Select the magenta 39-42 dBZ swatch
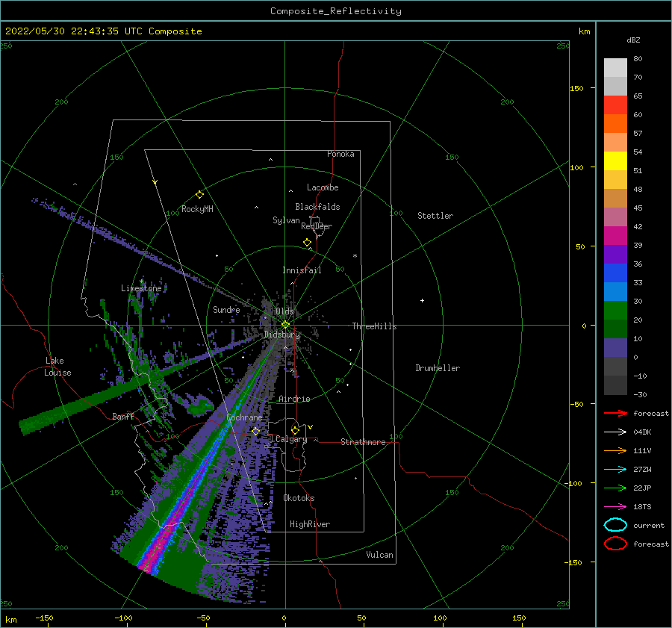 coord(615,236)
